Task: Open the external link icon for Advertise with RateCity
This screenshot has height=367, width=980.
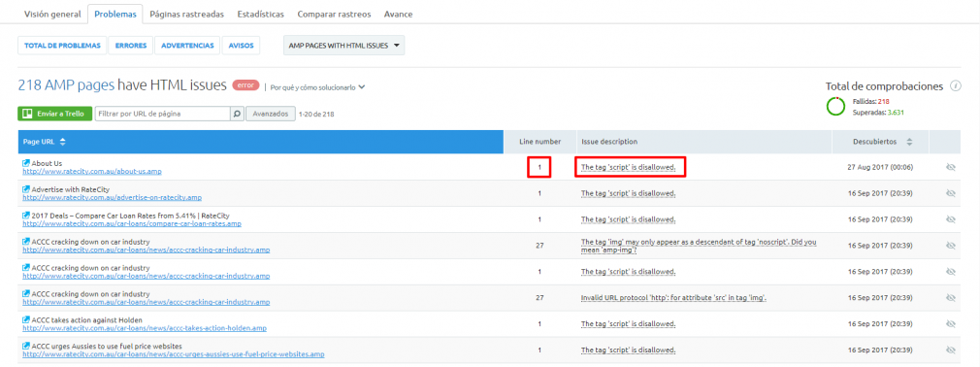Action: pos(26,188)
